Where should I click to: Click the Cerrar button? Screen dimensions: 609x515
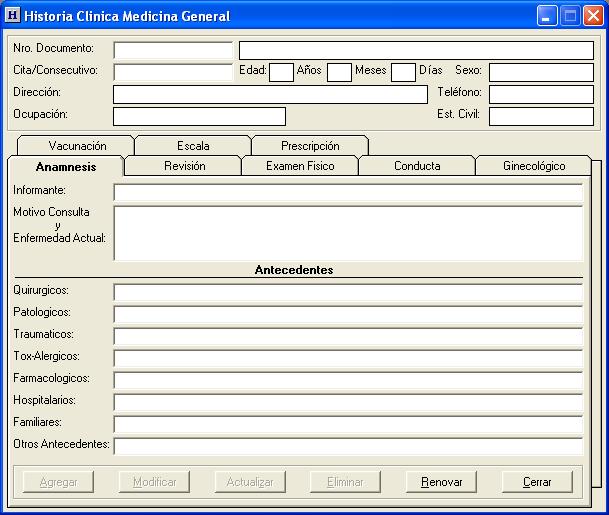point(537,482)
